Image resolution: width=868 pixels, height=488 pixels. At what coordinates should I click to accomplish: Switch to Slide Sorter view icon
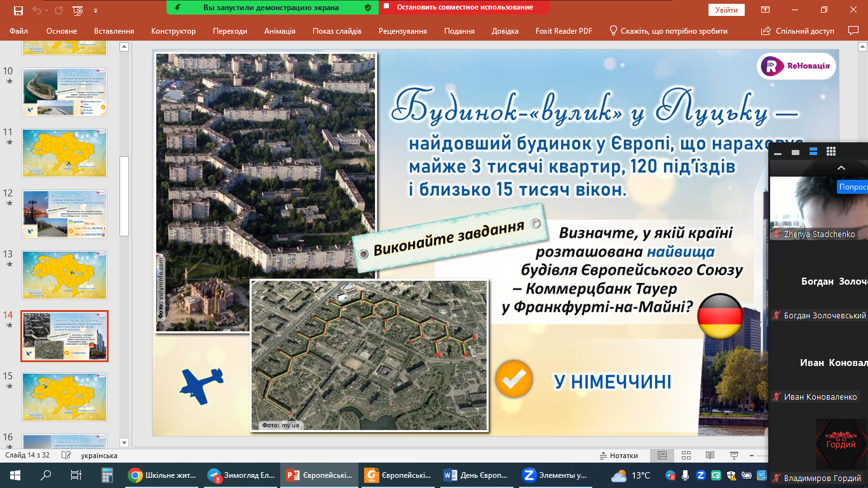686,456
